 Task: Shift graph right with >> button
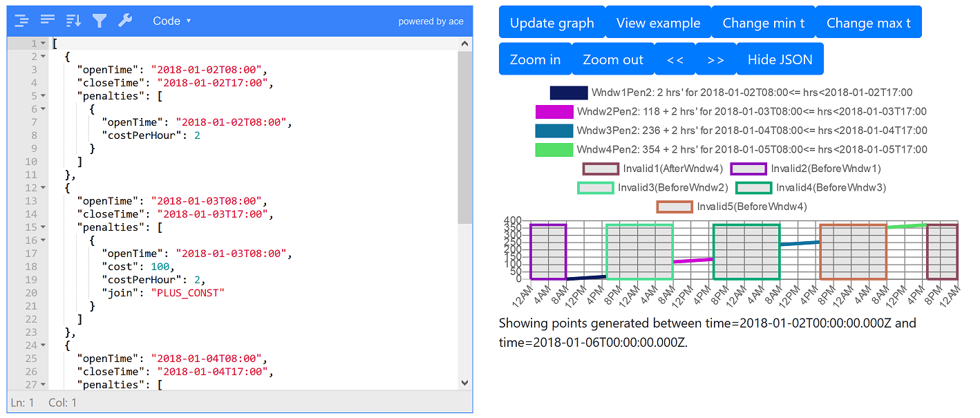715,59
